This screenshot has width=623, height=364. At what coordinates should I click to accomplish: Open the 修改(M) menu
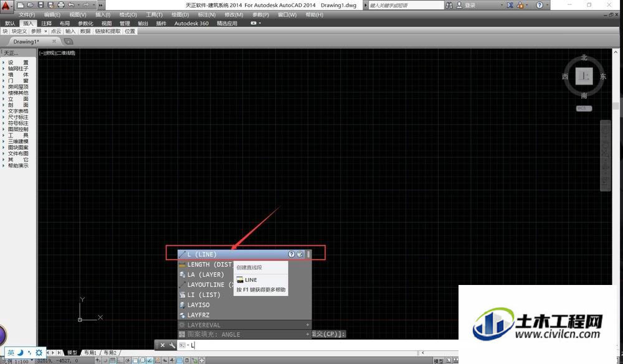pyautogui.click(x=234, y=15)
